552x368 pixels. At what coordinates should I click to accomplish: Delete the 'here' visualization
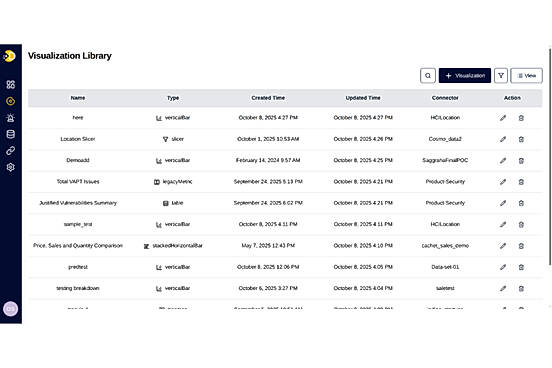click(521, 118)
